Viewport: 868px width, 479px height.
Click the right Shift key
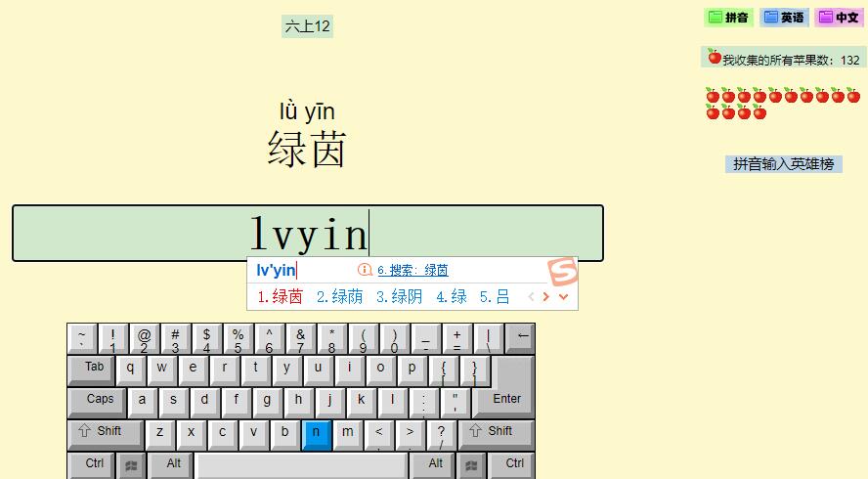pos(497,435)
